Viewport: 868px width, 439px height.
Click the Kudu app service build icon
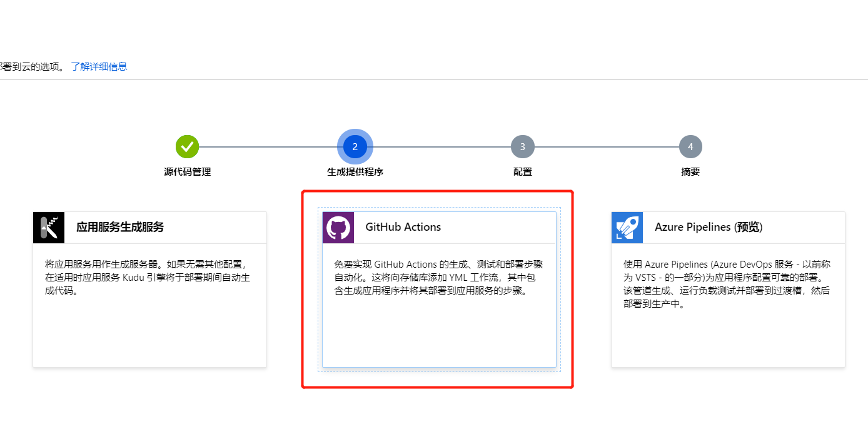(49, 228)
